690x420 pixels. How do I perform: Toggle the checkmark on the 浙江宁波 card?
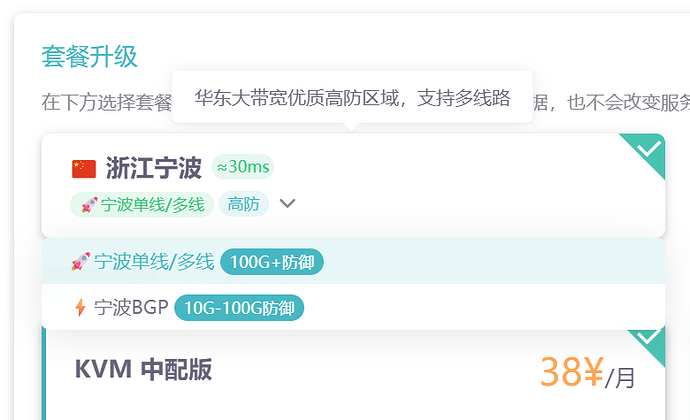tap(648, 150)
